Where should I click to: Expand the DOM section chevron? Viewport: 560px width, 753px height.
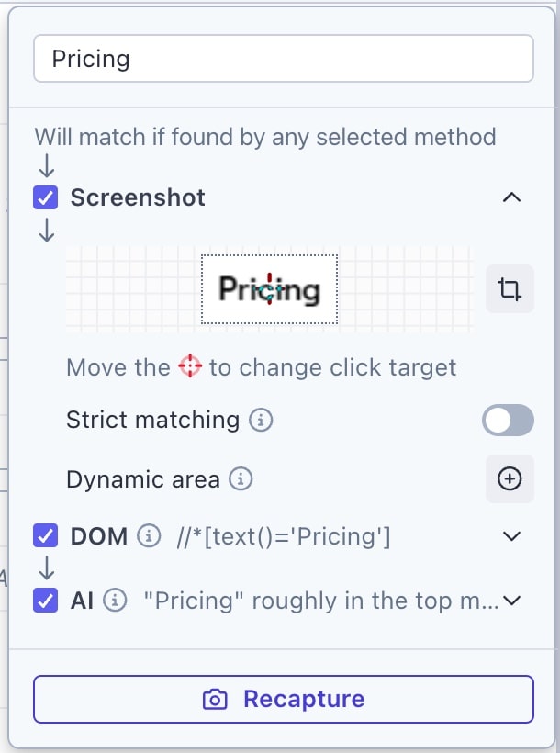[511, 536]
